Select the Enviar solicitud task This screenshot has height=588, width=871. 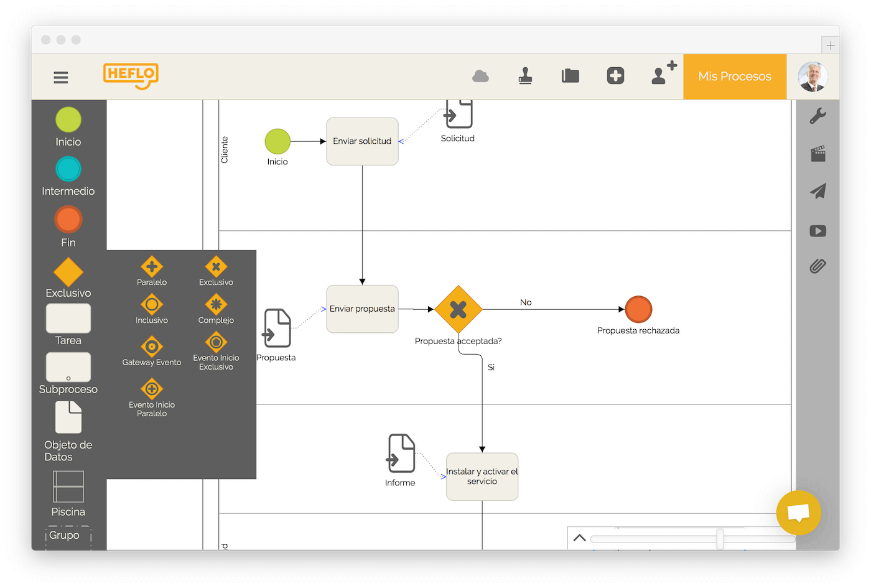pos(362,141)
